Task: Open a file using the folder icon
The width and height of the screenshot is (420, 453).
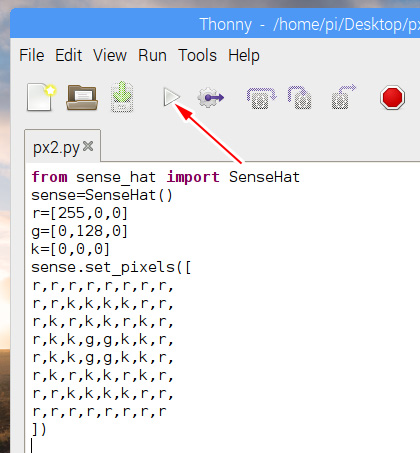Action: [x=82, y=97]
